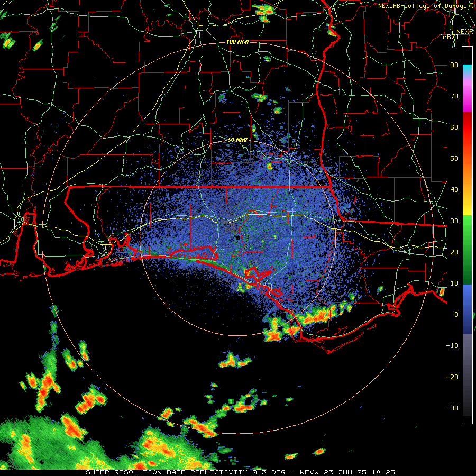Viewport: 476px width, 476px height.
Task: Click the "NEXR" label near the legend
Action: coord(465,32)
